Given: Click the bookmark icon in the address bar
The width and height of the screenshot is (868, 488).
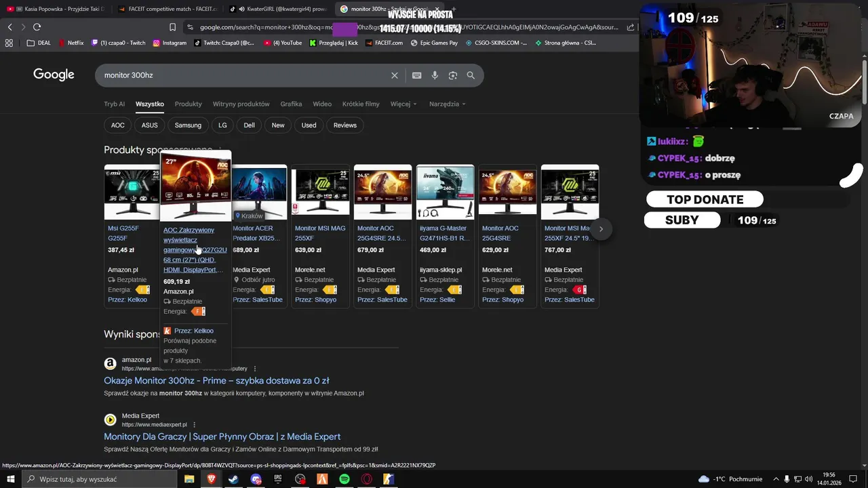Looking at the screenshot, I should click(172, 27).
